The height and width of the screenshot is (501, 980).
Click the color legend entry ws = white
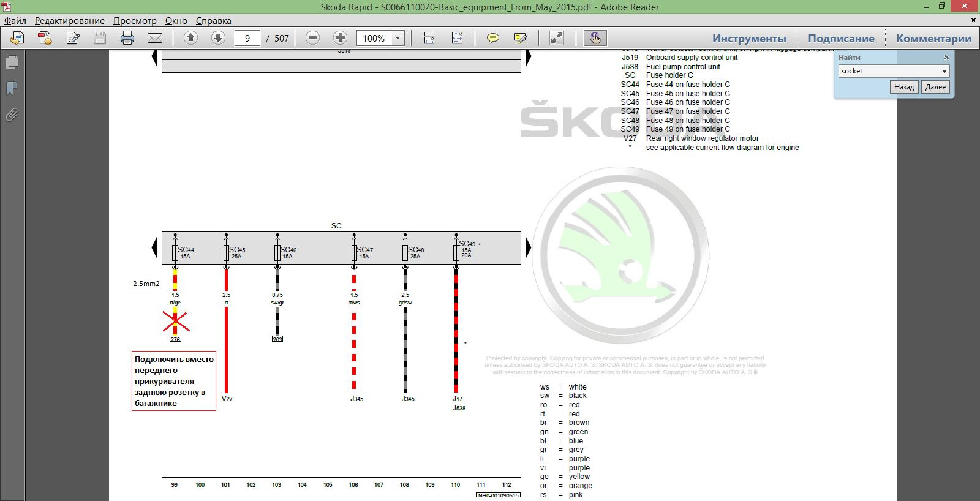pyautogui.click(x=563, y=387)
